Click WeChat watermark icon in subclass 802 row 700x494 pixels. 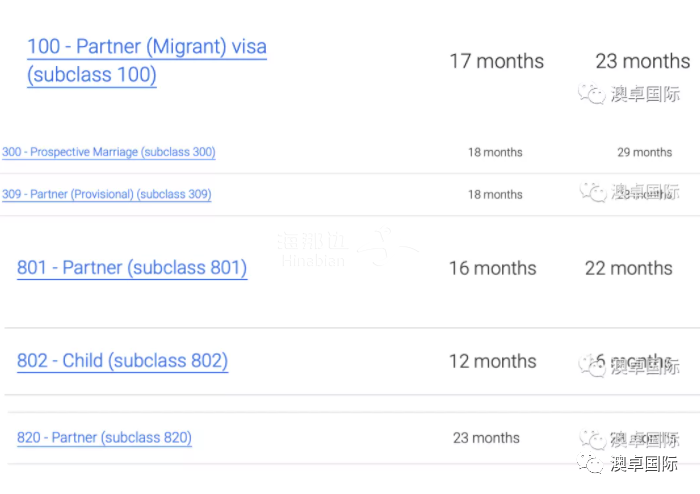coord(592,366)
